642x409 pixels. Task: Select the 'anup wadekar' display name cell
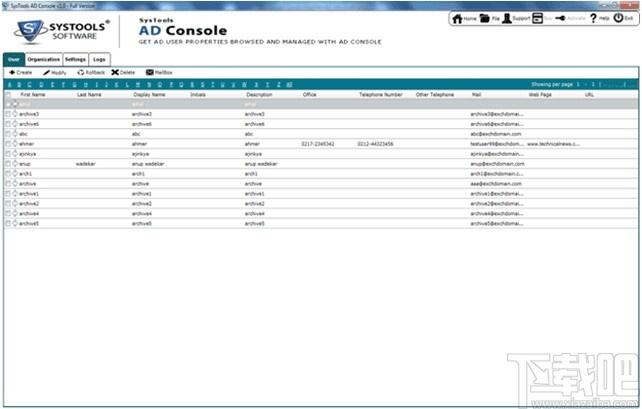(x=148, y=164)
